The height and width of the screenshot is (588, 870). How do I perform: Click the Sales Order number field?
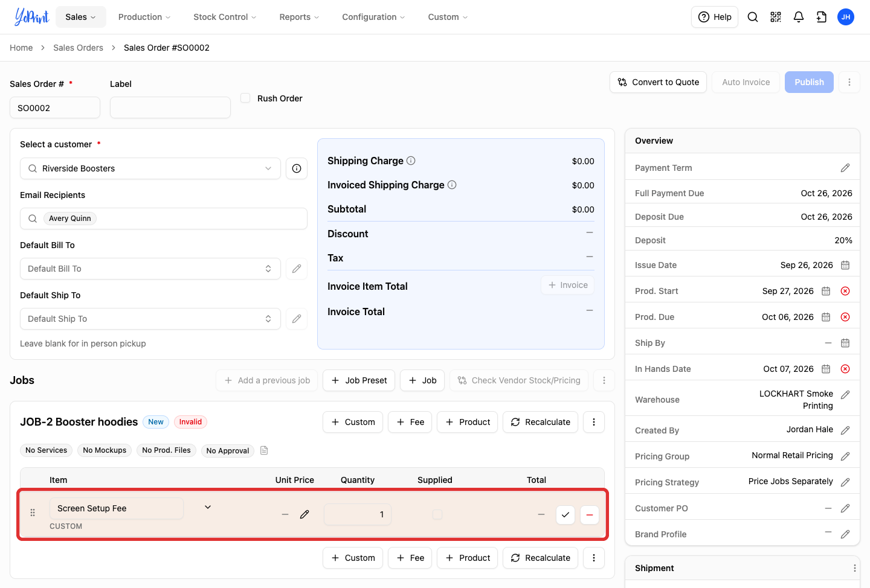tap(55, 107)
